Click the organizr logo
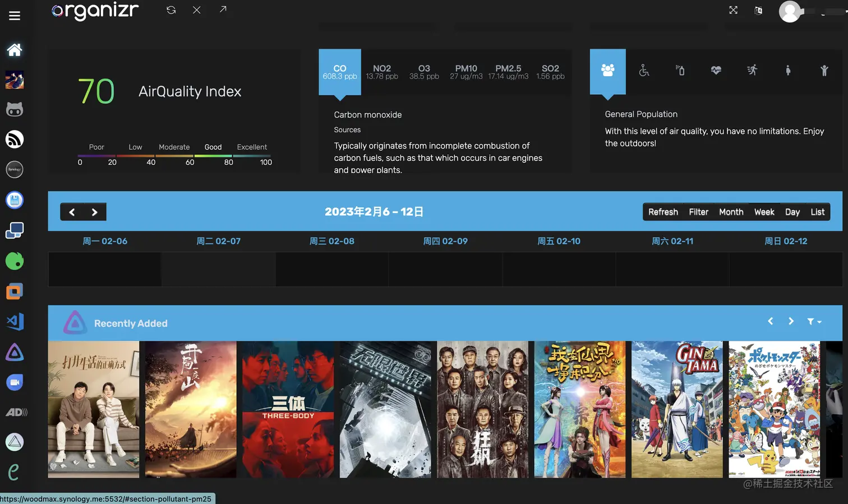 tap(95, 11)
